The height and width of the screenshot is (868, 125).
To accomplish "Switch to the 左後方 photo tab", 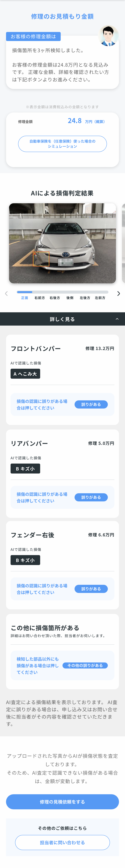I will 85,298.
